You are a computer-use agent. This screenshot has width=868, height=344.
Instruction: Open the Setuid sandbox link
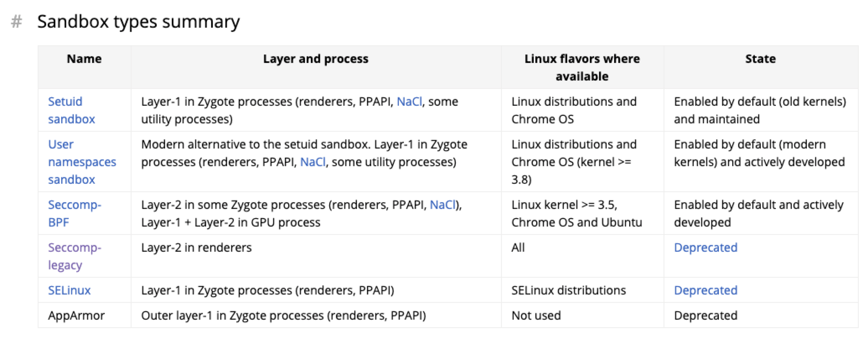71,110
